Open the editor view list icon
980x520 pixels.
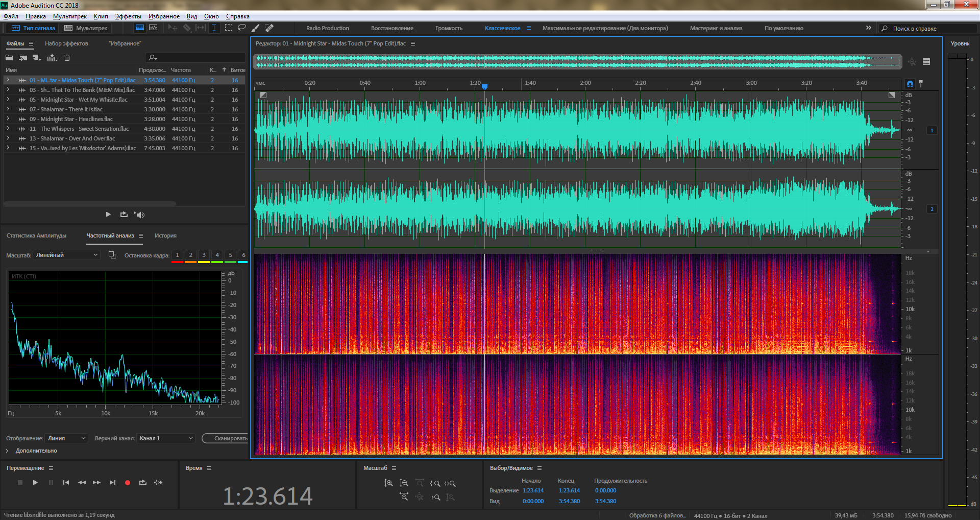tap(926, 62)
